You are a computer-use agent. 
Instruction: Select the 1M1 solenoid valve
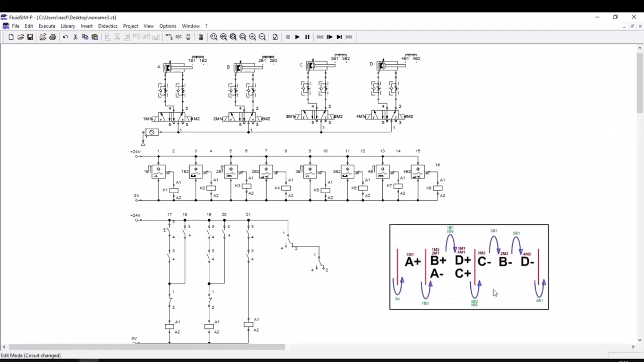172,118
